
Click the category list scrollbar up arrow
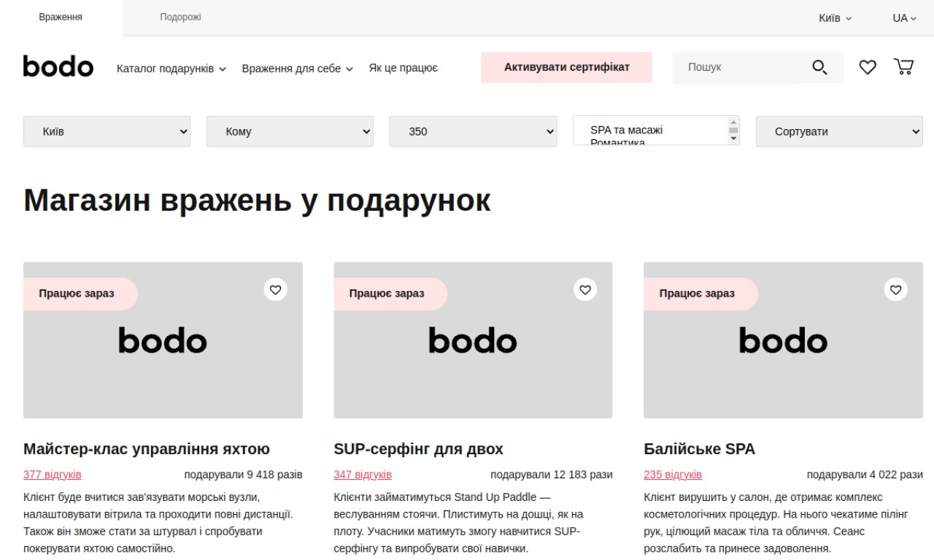[734, 121]
